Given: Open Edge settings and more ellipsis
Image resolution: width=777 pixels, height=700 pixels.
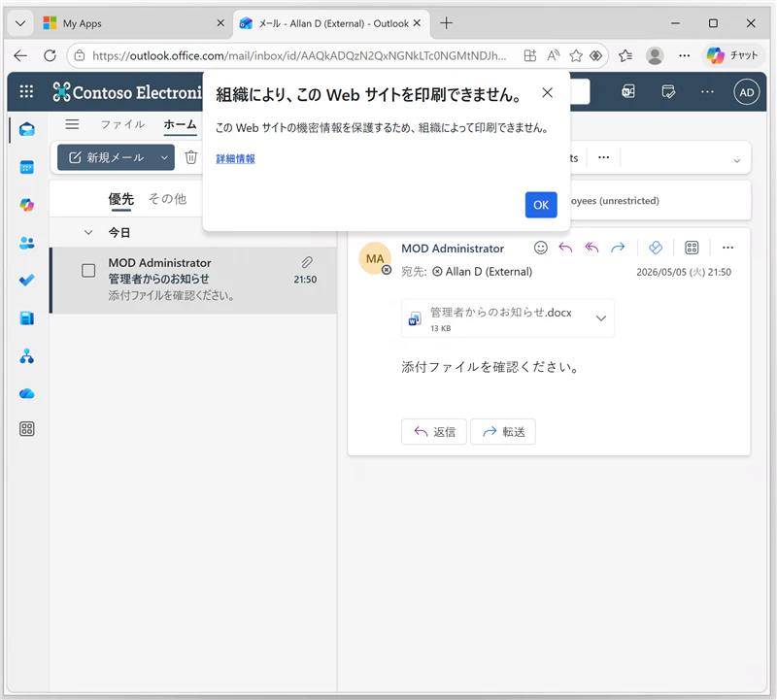Looking at the screenshot, I should 685,55.
